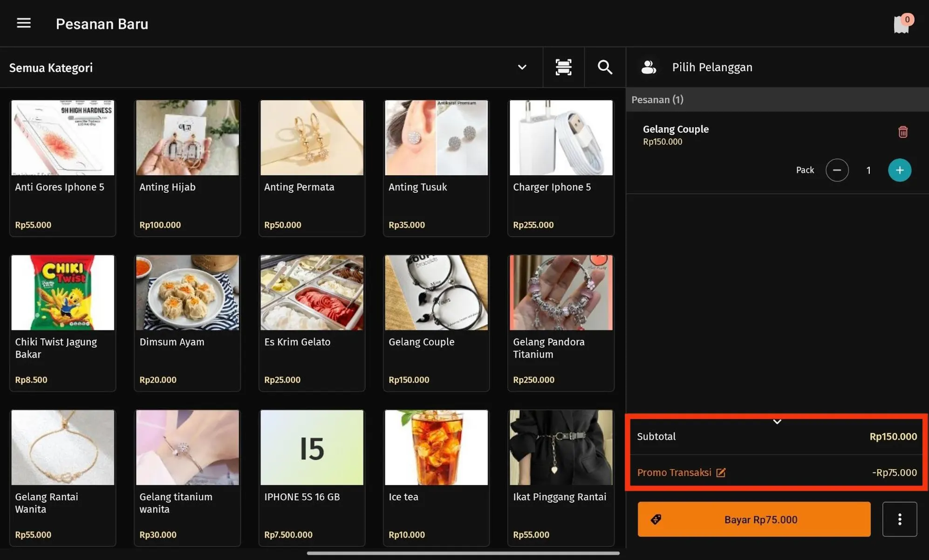The width and height of the screenshot is (929, 560).
Task: Click Rp255.000 charger price
Action: click(533, 225)
